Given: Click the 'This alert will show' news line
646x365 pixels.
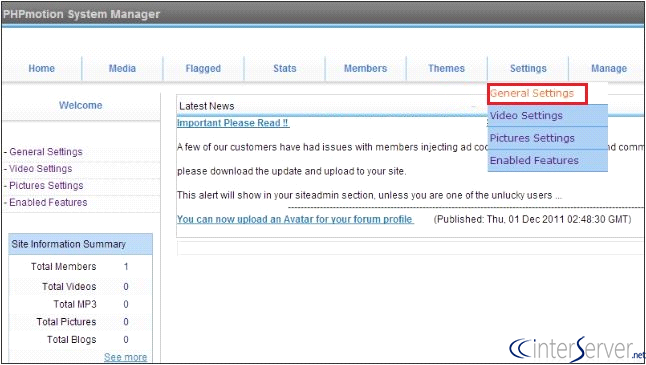Looking at the screenshot, I should (x=369, y=195).
